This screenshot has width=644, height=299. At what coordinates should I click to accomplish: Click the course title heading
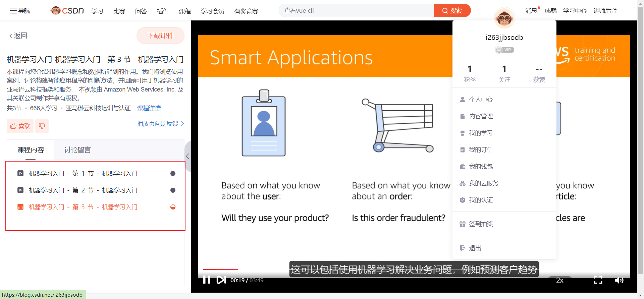[95, 59]
